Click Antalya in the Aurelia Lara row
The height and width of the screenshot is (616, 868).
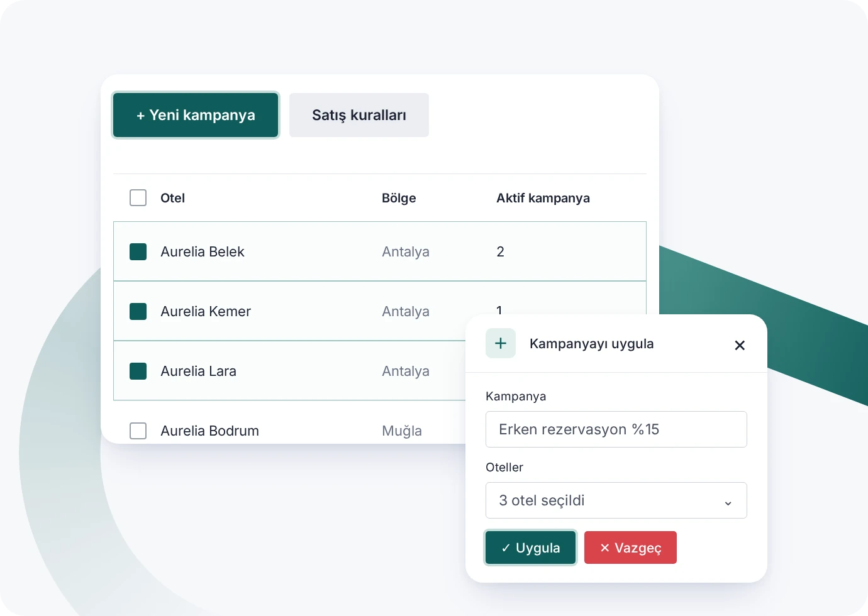(x=406, y=371)
